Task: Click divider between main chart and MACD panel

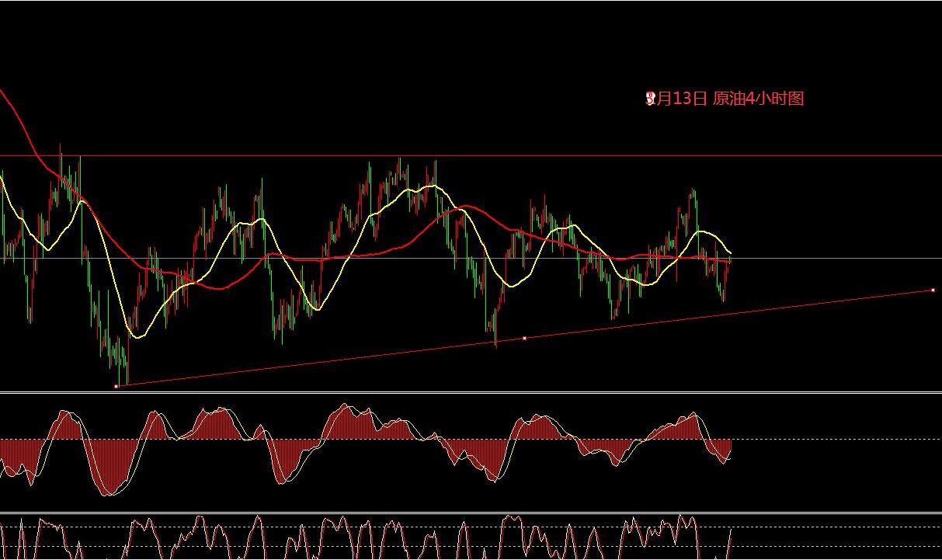Action: tap(466, 393)
